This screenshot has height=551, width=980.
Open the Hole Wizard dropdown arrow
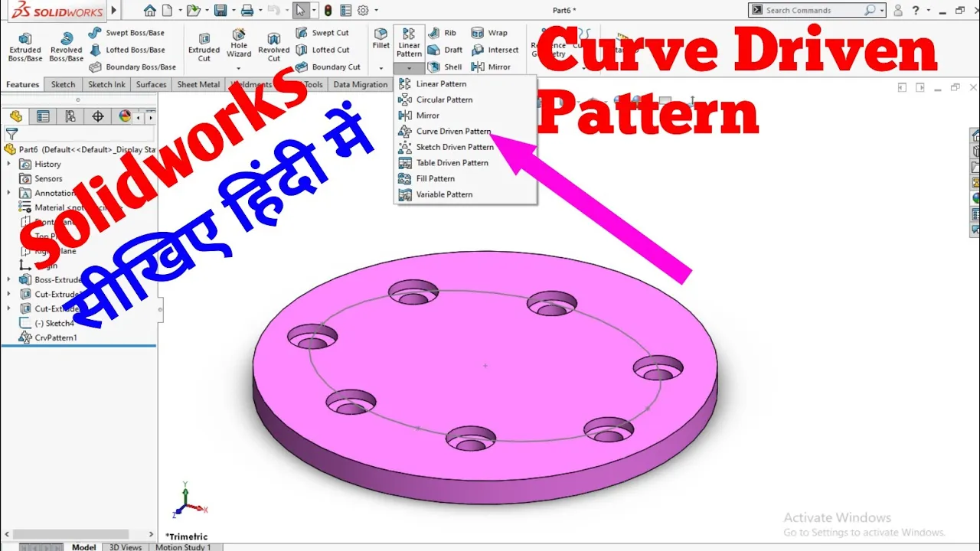(239, 67)
